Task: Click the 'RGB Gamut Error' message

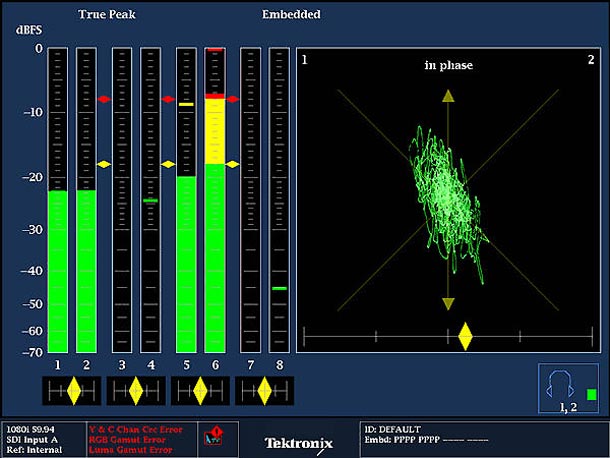Action: (127, 440)
